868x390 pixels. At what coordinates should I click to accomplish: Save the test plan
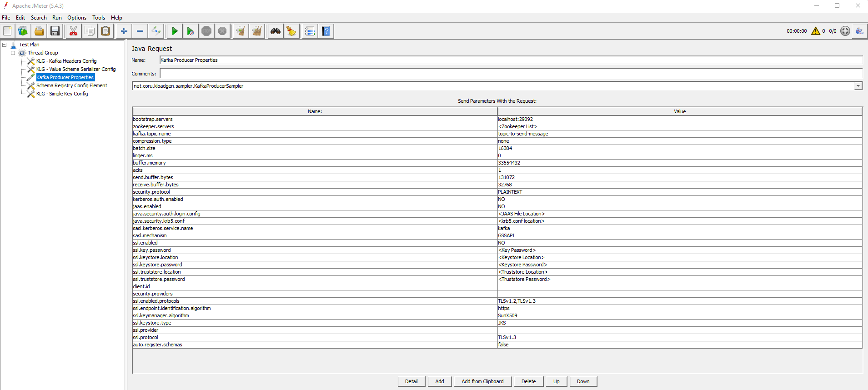point(55,31)
